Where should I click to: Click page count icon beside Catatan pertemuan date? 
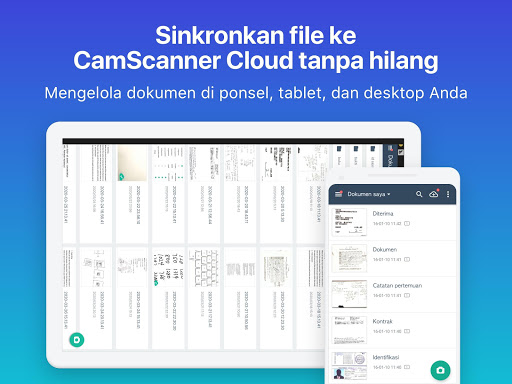coord(407,295)
